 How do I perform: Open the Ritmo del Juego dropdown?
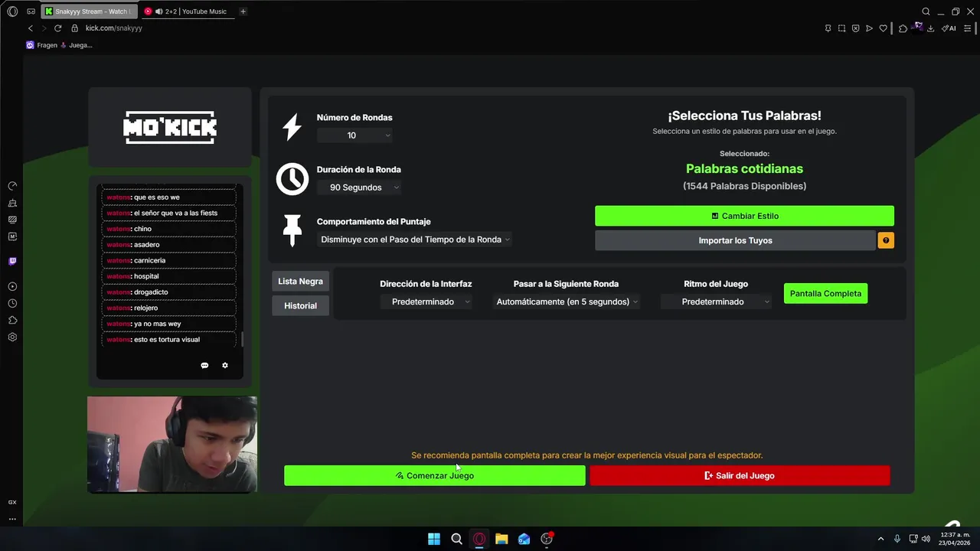[716, 302]
